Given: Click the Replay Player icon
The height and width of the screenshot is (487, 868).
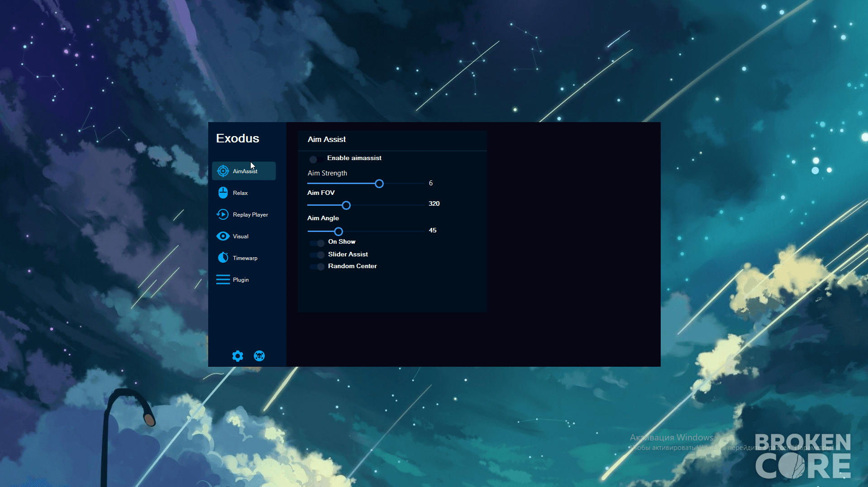Looking at the screenshot, I should 223,214.
